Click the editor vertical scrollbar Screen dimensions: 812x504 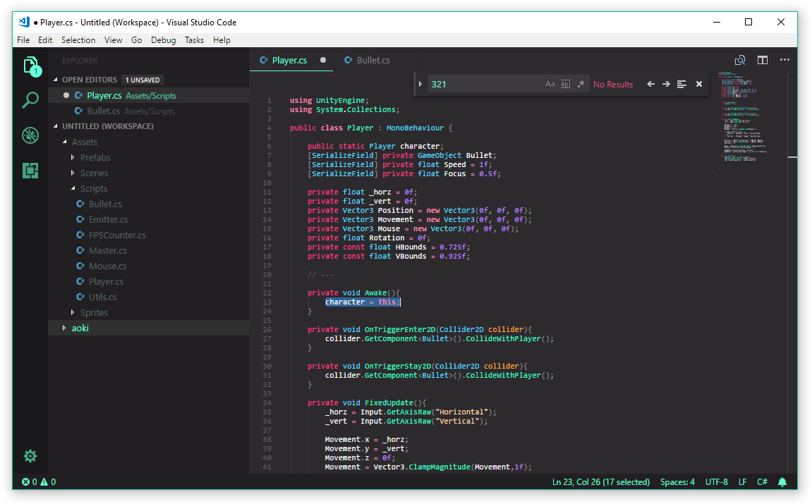point(792,271)
